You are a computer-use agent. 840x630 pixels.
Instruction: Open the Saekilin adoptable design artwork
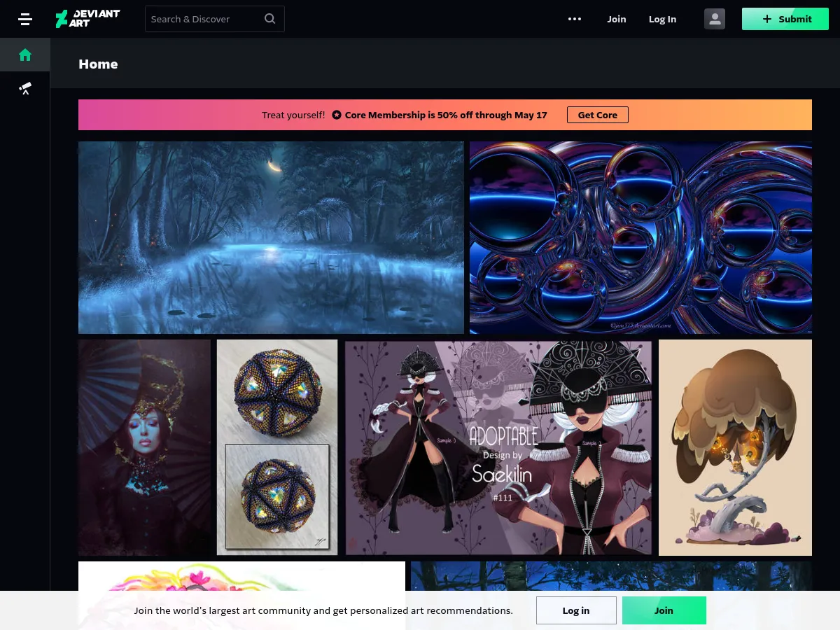coord(498,447)
